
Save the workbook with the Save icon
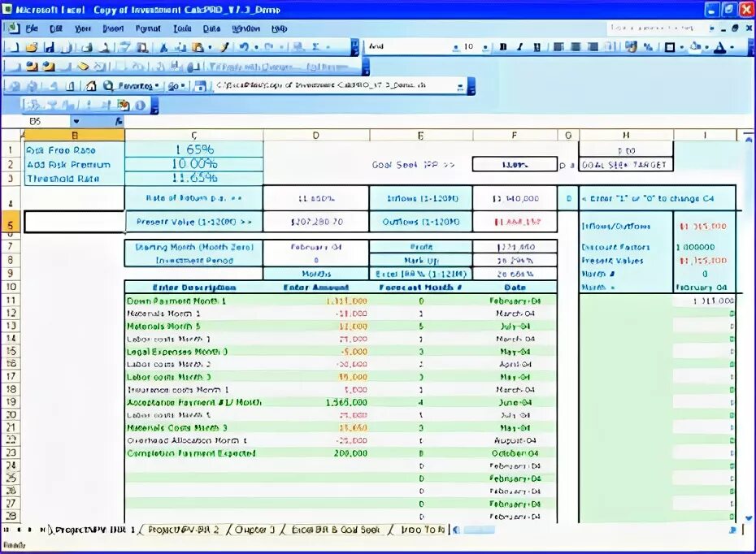point(47,47)
